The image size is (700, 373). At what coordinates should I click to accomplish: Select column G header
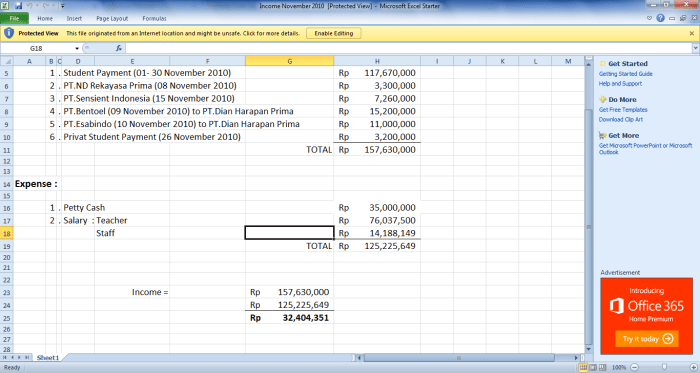point(289,61)
